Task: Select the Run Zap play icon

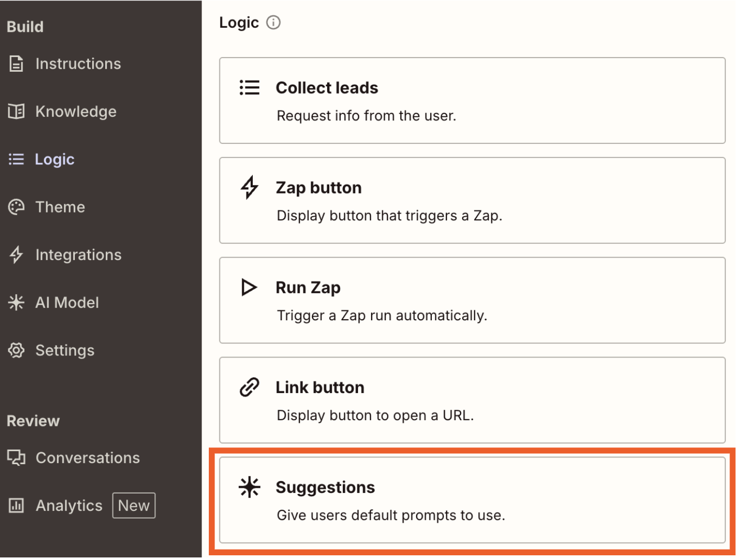Action: coord(250,287)
